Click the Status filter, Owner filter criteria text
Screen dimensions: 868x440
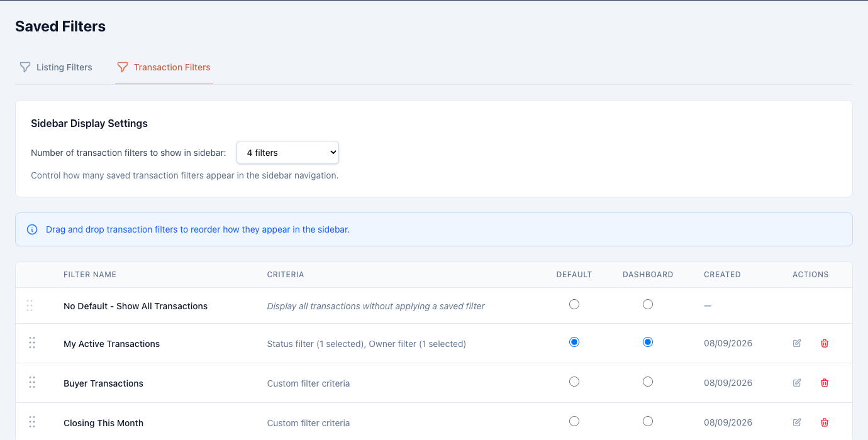coord(366,344)
